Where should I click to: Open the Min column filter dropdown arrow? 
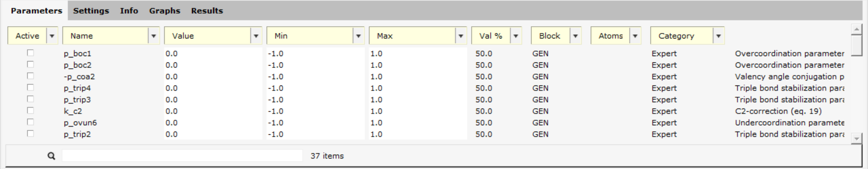[359, 36]
